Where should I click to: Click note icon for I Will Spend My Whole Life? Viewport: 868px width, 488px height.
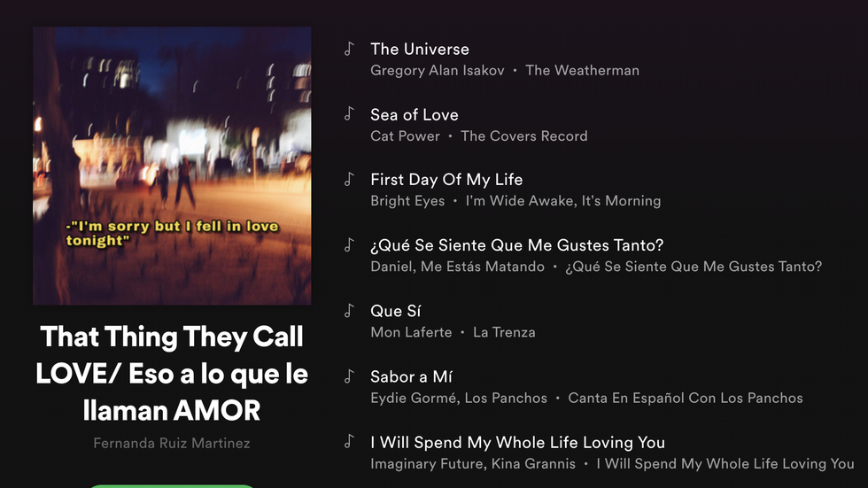349,442
